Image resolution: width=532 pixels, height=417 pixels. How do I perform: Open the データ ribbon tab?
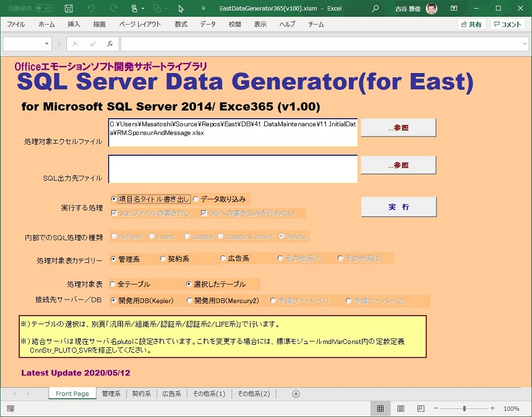[208, 24]
